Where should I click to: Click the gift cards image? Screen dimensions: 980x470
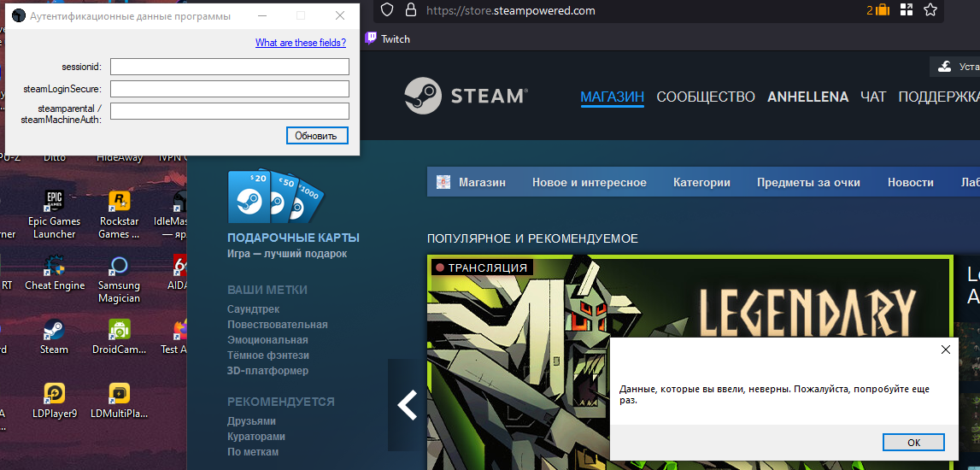tap(276, 197)
